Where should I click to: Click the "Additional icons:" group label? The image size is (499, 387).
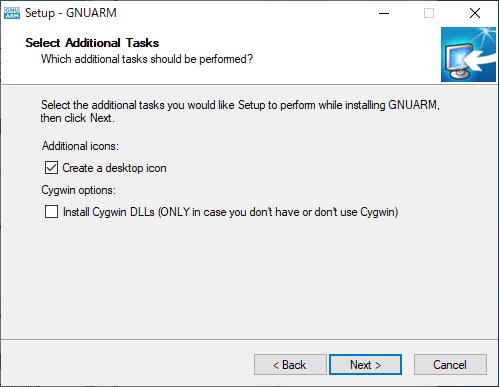80,146
